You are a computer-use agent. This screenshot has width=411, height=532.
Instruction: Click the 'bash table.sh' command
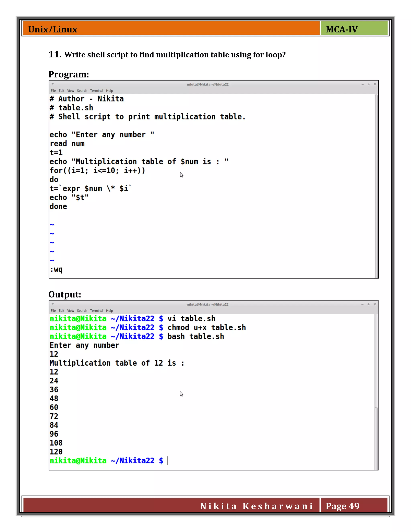196,336
